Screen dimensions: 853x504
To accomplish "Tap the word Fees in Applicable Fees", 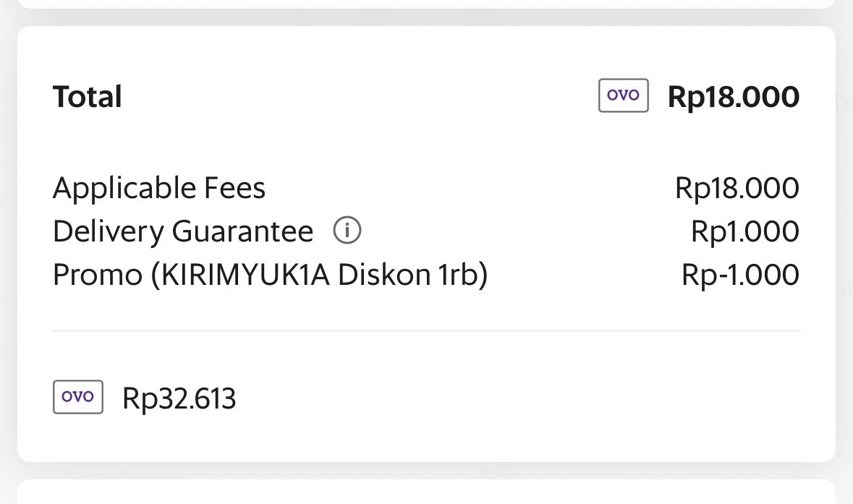I will (234, 189).
